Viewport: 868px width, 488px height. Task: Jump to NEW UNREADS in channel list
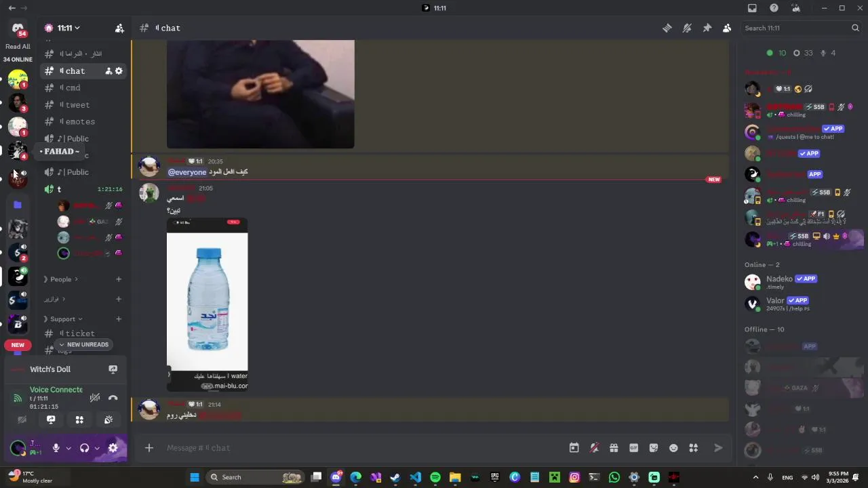(x=83, y=344)
